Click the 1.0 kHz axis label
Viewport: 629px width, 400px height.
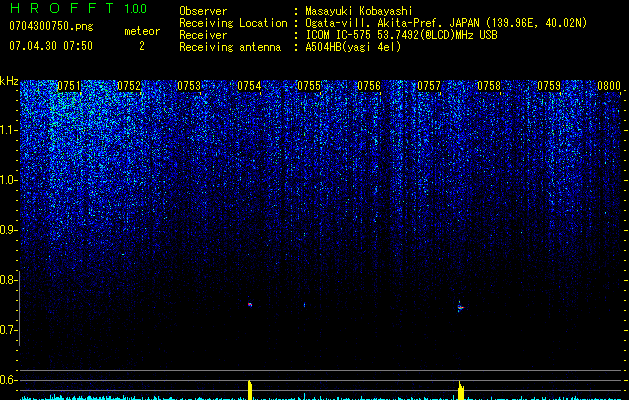click(8, 180)
